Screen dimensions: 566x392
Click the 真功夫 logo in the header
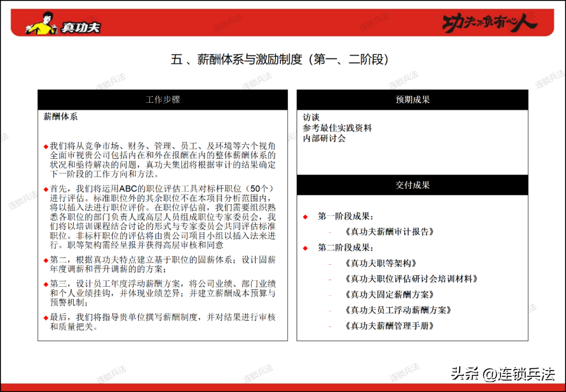point(63,24)
